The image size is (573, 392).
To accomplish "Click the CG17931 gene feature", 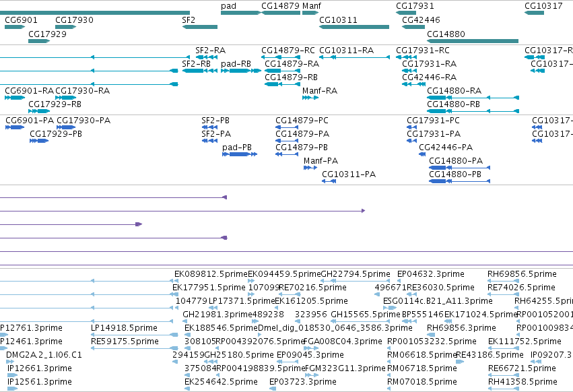I will 406,13.
